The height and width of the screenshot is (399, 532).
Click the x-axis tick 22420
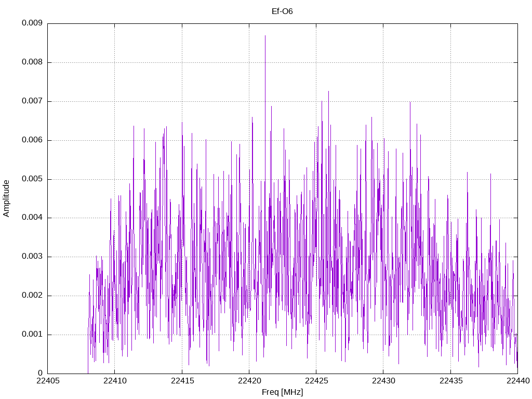[x=249, y=381]
